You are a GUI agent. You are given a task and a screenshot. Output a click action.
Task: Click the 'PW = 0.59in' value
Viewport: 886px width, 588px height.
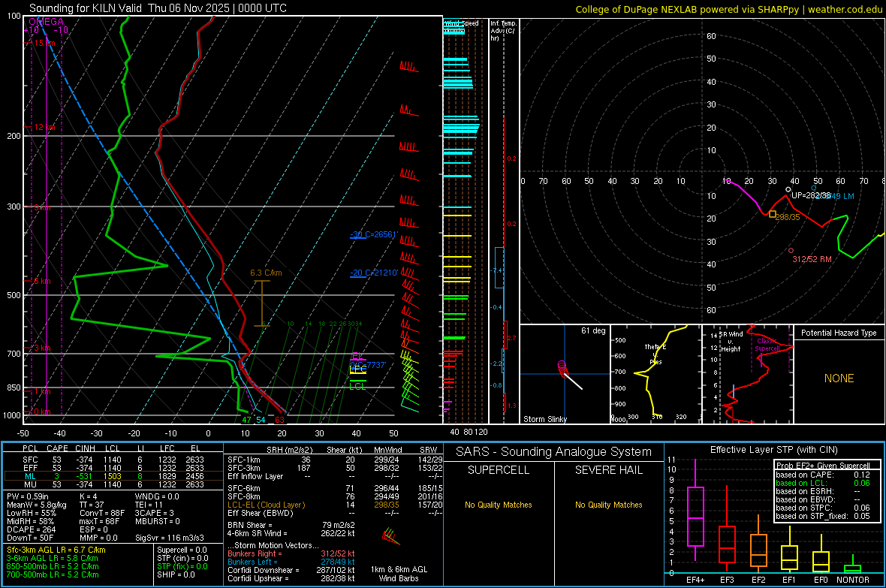[x=27, y=496]
